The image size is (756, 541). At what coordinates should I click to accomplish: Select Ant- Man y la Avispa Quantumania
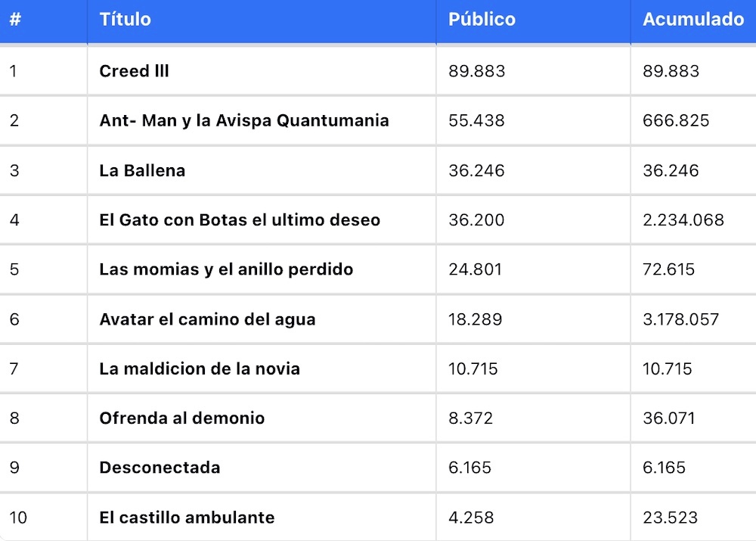(243, 120)
